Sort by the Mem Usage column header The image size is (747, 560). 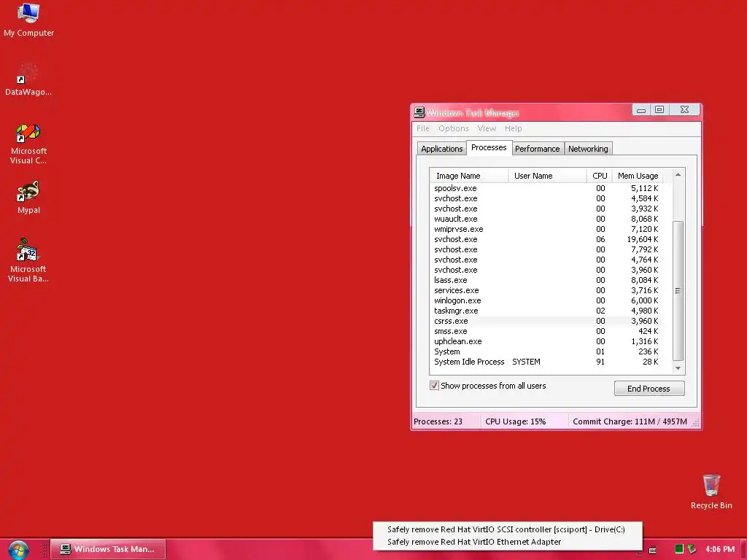click(638, 176)
